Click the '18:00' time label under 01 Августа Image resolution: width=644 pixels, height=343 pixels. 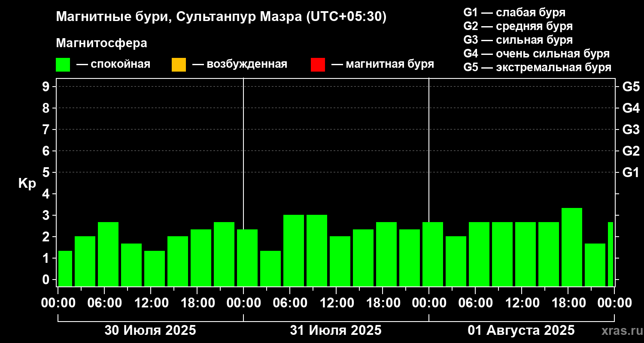tap(568, 303)
